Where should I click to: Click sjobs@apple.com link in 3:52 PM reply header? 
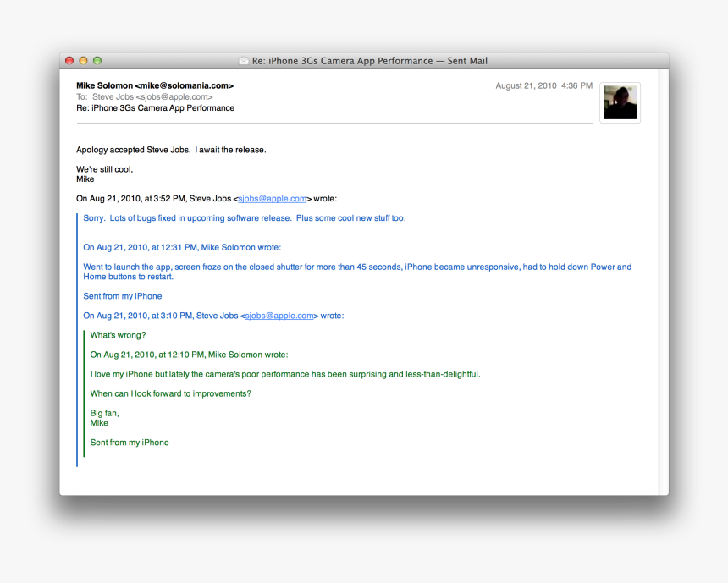272,199
